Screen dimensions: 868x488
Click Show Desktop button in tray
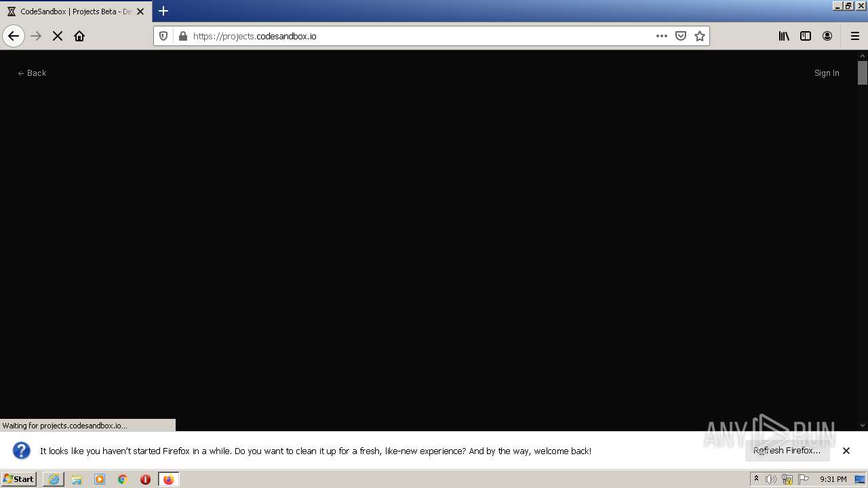coord(861,479)
